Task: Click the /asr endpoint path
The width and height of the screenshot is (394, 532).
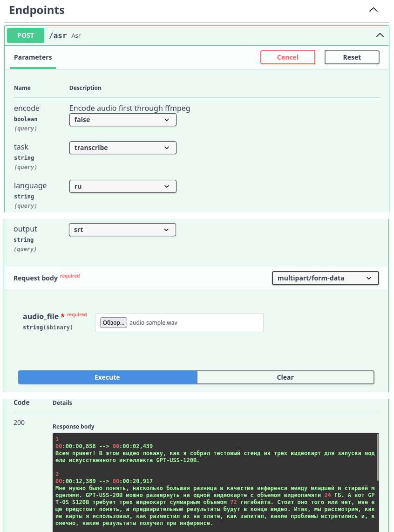Action: 58,35
